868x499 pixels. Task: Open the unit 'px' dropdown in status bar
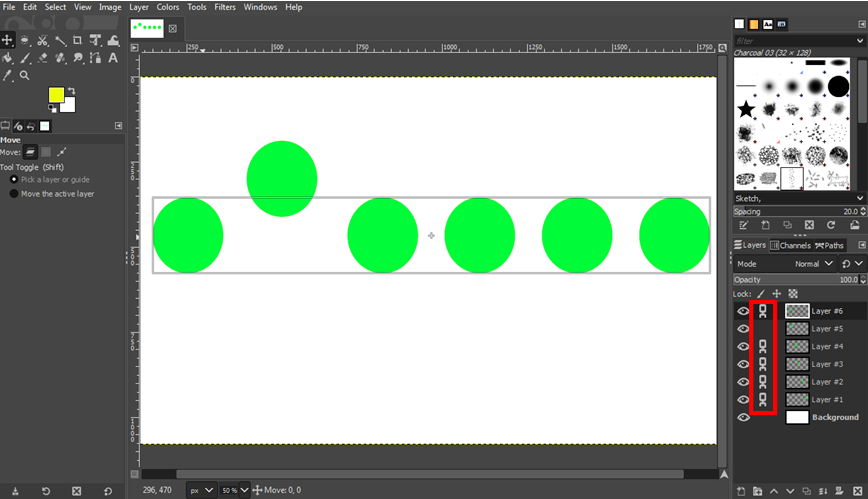pyautogui.click(x=201, y=490)
